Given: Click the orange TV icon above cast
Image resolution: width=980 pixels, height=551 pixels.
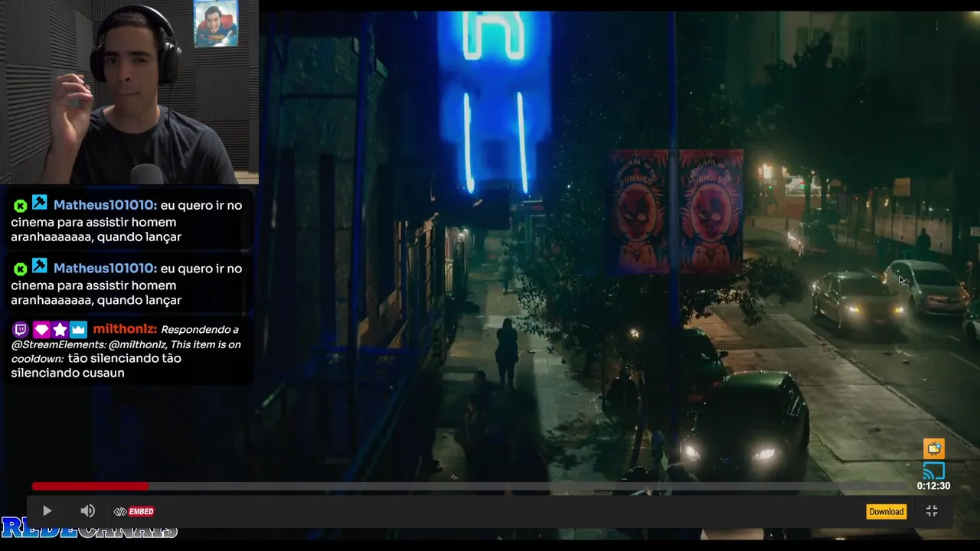Looking at the screenshot, I should tap(934, 448).
